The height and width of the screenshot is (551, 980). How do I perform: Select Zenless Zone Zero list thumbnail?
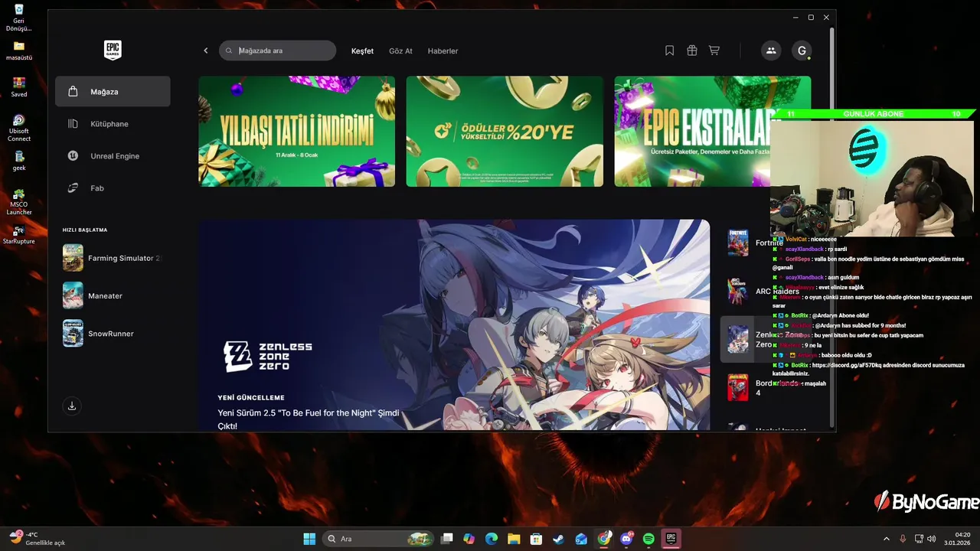pyautogui.click(x=738, y=339)
